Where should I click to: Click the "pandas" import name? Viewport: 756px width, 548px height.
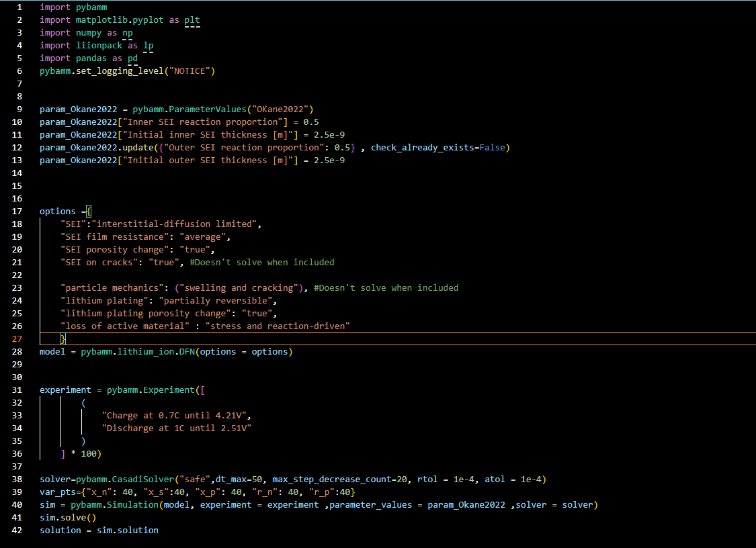pos(91,58)
